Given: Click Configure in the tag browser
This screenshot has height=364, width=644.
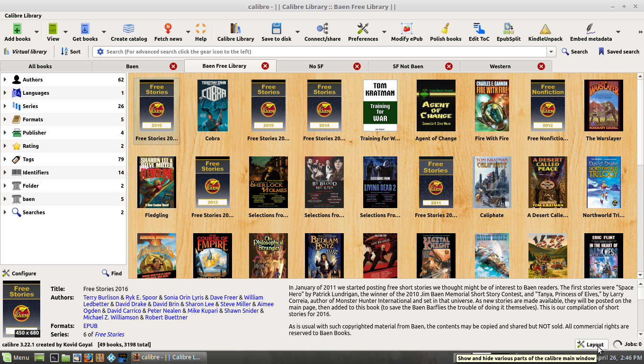Looking at the screenshot, I should point(19,273).
